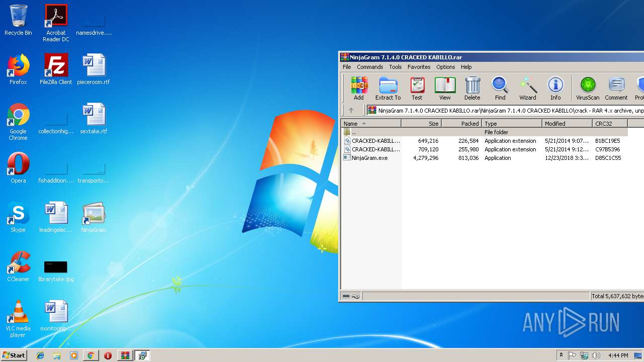
Task: Click the Extract To toolbar icon
Action: tap(388, 88)
